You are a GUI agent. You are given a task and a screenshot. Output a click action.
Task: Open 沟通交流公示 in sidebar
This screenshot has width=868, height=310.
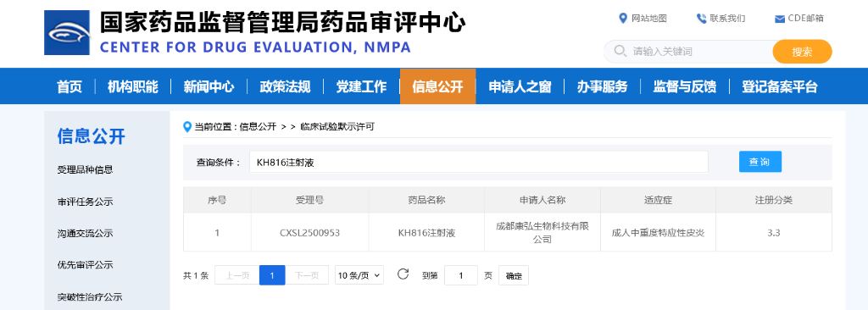tap(85, 234)
